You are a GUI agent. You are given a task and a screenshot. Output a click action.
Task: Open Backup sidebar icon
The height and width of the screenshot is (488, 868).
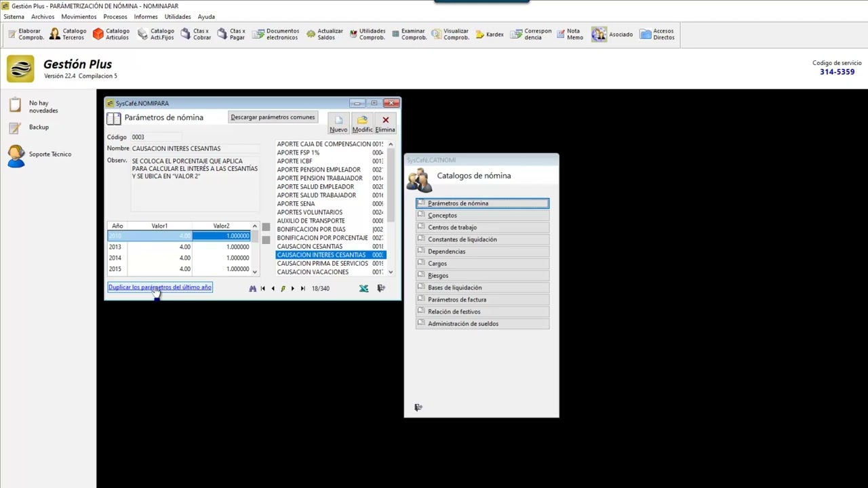[16, 127]
